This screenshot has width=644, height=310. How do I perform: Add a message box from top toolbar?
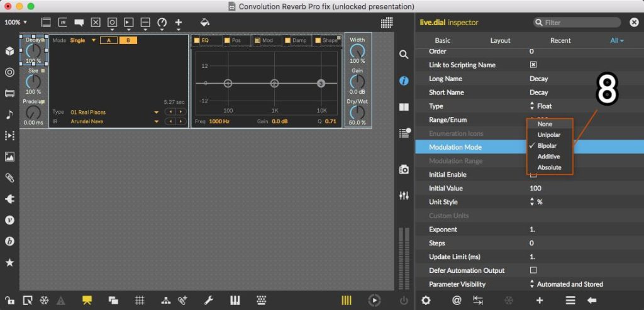coord(62,23)
